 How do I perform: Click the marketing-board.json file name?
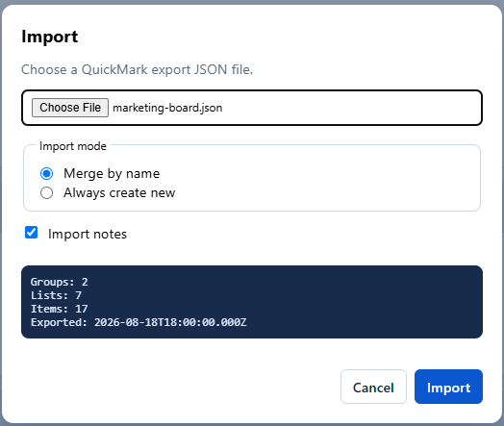point(167,108)
